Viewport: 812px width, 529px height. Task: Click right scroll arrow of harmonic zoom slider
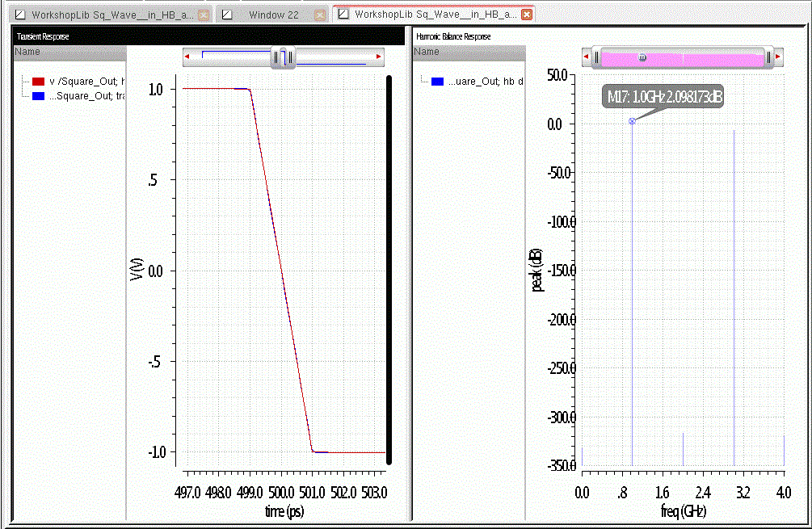click(779, 58)
